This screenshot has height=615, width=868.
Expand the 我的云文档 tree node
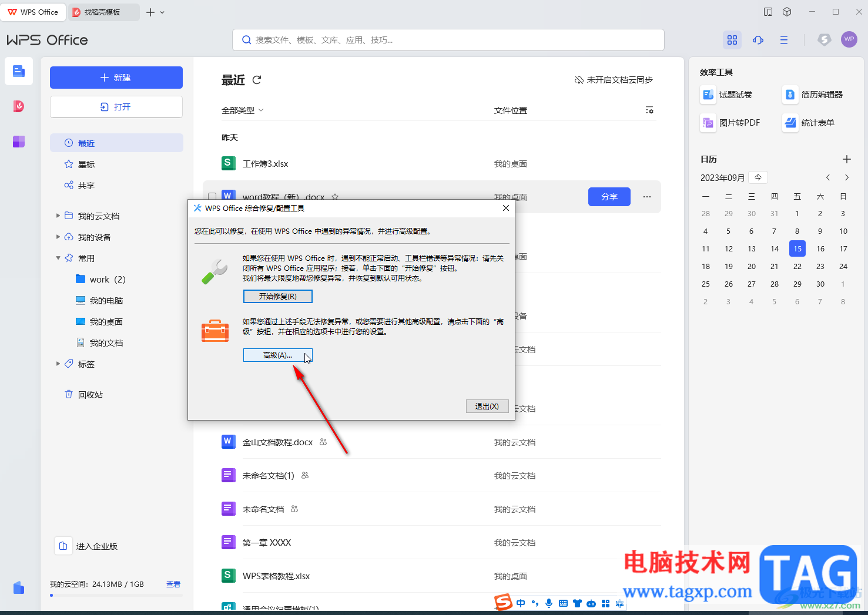(58, 216)
